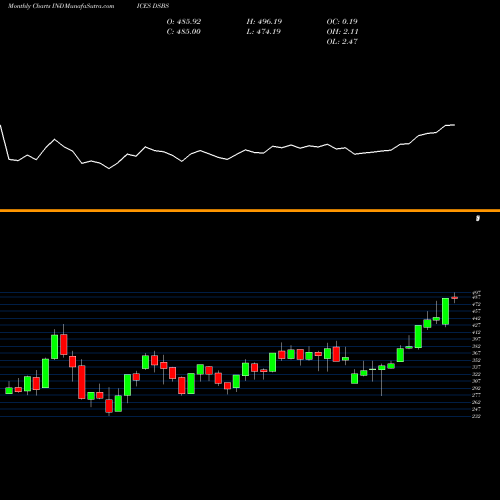Click the 'ICES DSBS' symbol label
The width and height of the screenshot is (500, 500).
(153, 6)
